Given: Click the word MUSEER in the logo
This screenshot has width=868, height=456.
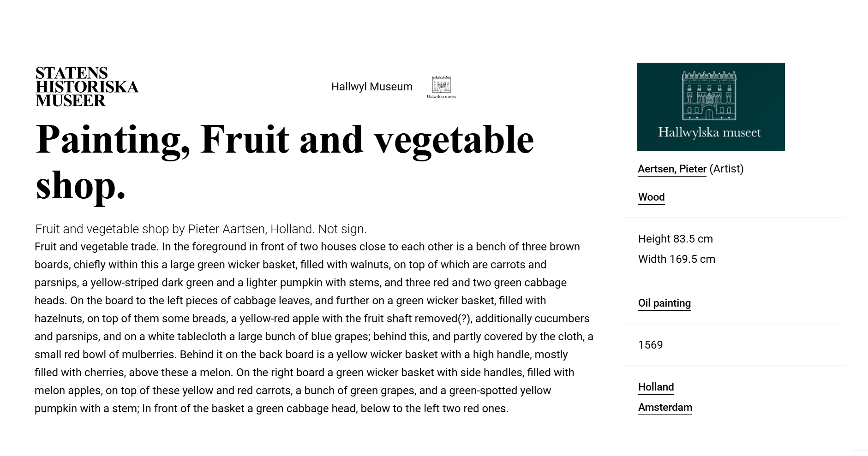Looking at the screenshot, I should click(70, 101).
